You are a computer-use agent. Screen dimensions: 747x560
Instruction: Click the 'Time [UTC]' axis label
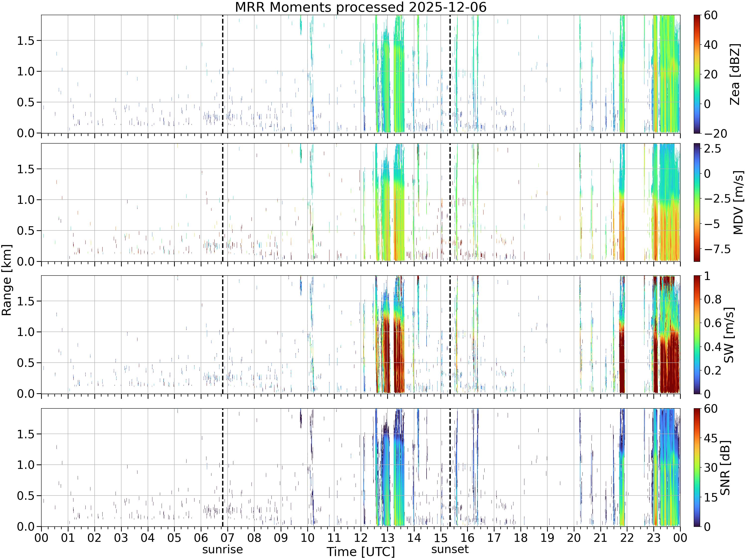point(361,552)
